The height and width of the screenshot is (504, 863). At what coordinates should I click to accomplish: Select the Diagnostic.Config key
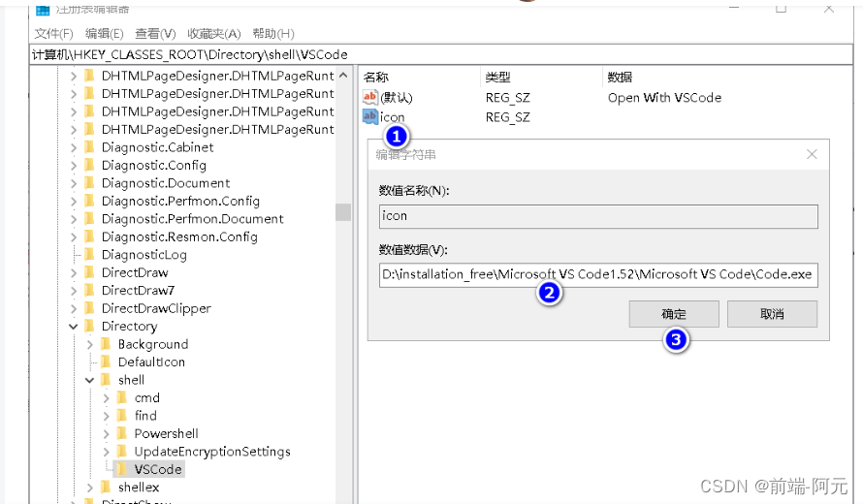click(x=154, y=166)
